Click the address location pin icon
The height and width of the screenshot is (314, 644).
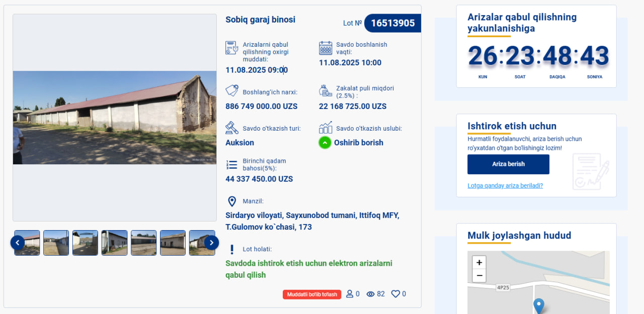[232, 201]
